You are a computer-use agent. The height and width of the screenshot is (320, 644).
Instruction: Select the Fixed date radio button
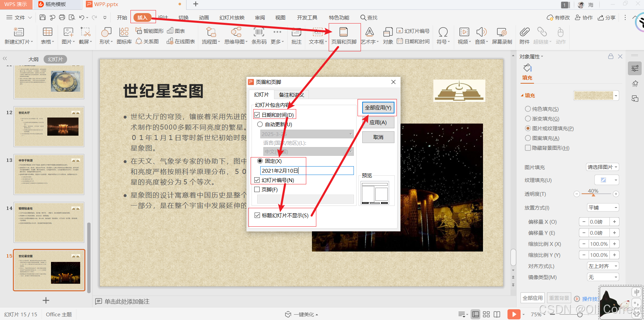tap(260, 161)
